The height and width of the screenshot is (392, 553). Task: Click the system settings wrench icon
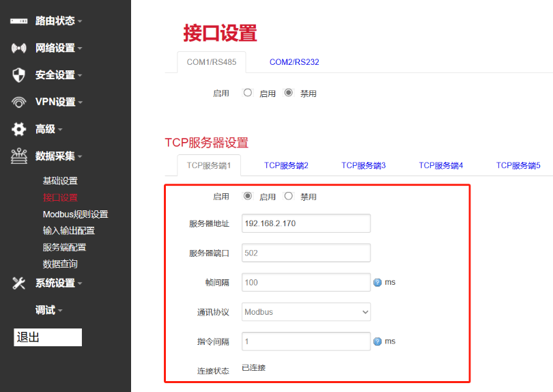pos(19,283)
